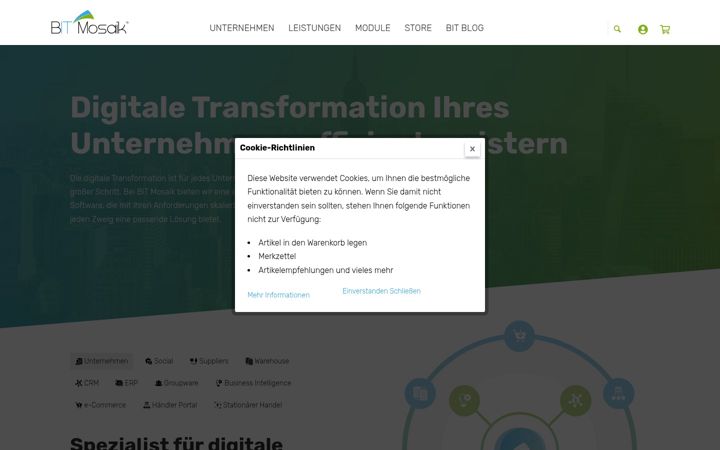Click the 'Digitale Transformation Ihres' heading
The height and width of the screenshot is (450, 720).
tap(290, 108)
